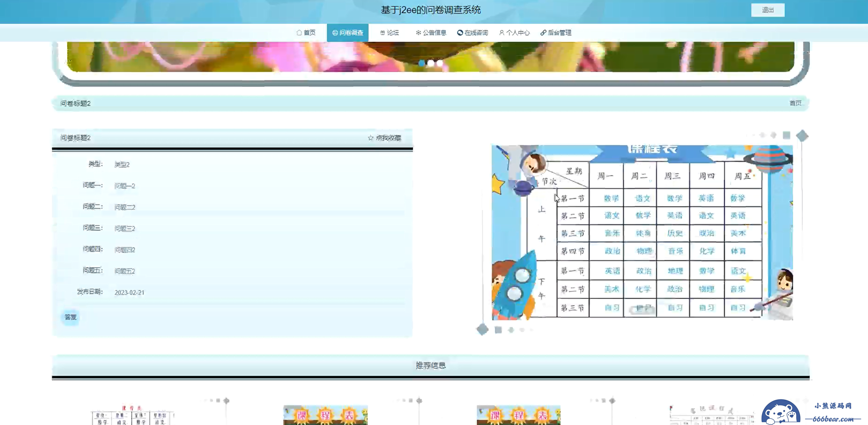Click the course schedule 课程表 image
Image resolution: width=868 pixels, height=425 pixels.
point(642,232)
